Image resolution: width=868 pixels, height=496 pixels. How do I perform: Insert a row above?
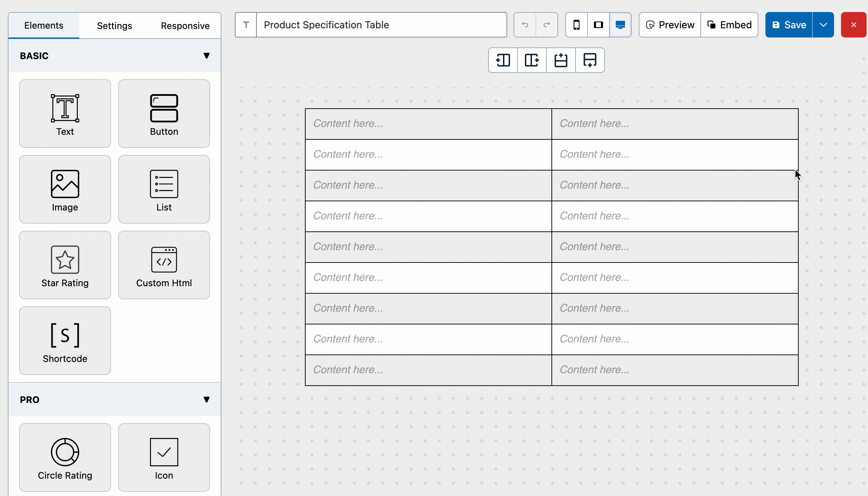tap(561, 60)
